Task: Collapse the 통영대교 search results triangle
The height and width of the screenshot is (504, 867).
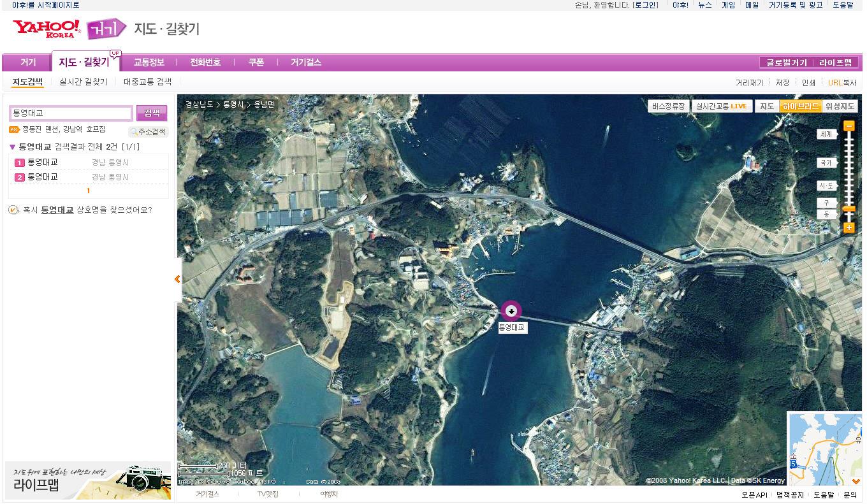Action: [13, 147]
